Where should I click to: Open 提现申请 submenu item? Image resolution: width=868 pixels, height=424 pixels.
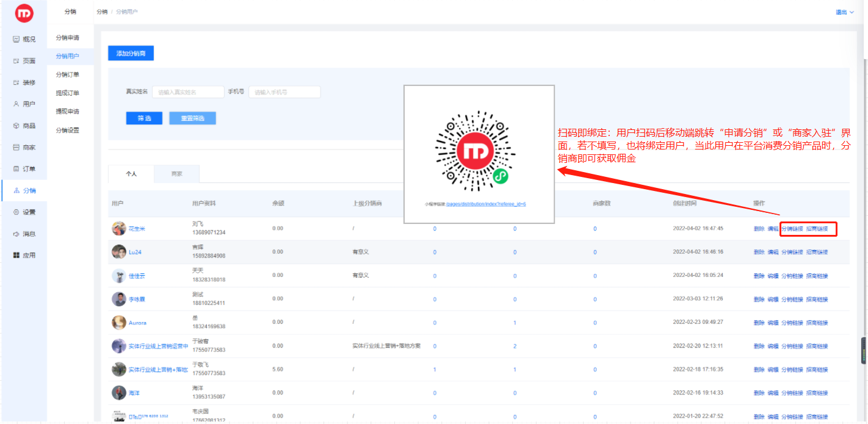tap(67, 111)
